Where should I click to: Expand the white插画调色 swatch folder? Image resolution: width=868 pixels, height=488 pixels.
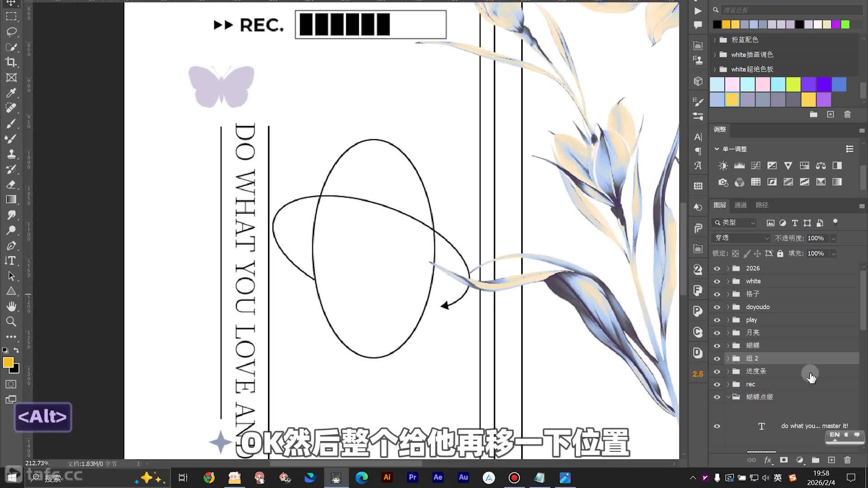[715, 55]
